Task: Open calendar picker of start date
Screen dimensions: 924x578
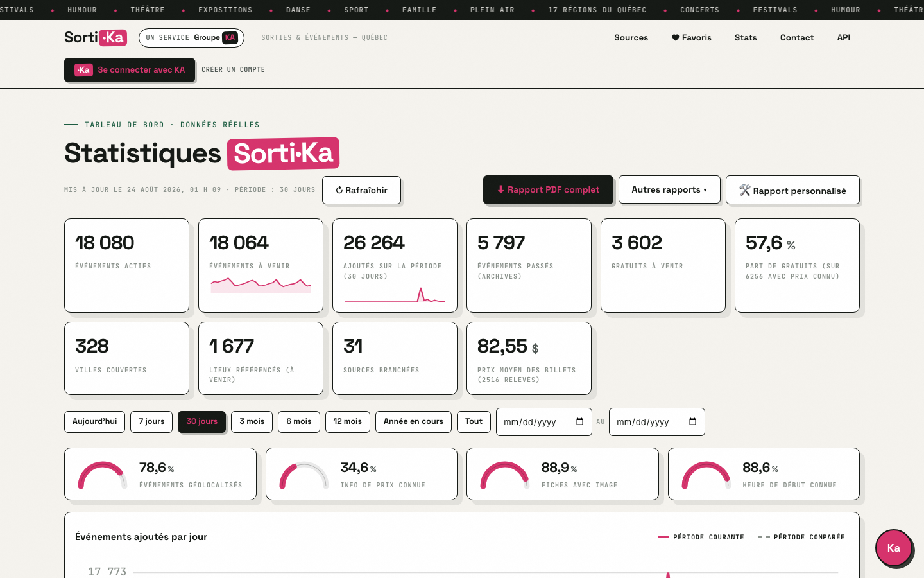Action: 580,422
